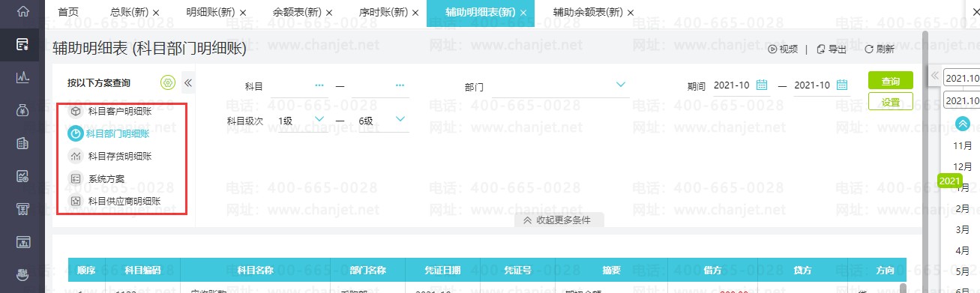
Task: Click the 科目名称 column header
Action: [x=255, y=270]
